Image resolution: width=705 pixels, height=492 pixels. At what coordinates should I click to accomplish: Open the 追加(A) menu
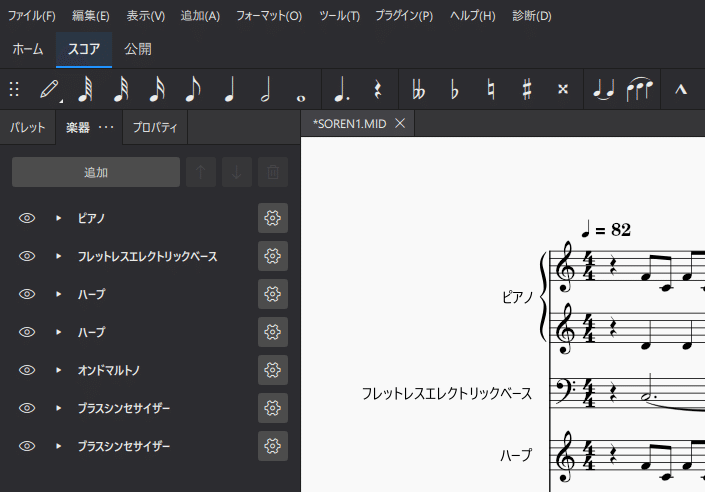[x=200, y=16]
